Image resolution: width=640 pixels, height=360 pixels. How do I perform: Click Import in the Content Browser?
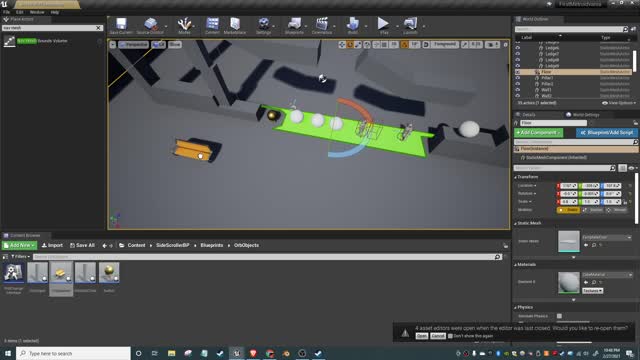point(52,245)
